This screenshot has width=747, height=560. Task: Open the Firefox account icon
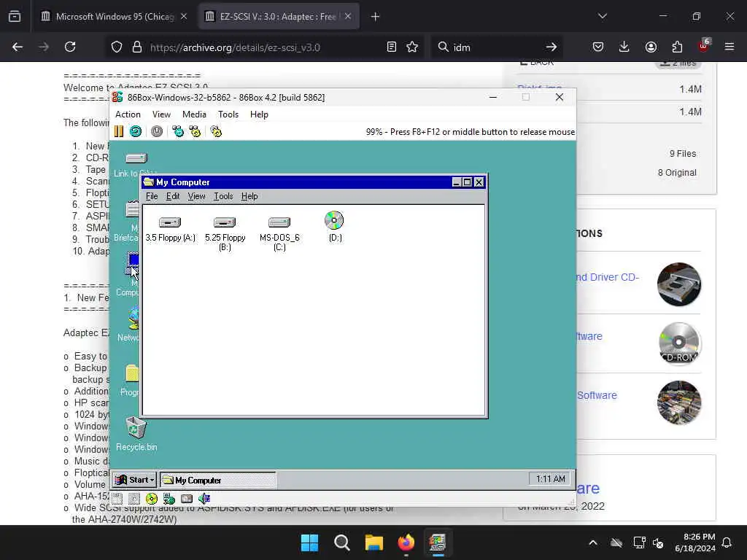(x=651, y=47)
